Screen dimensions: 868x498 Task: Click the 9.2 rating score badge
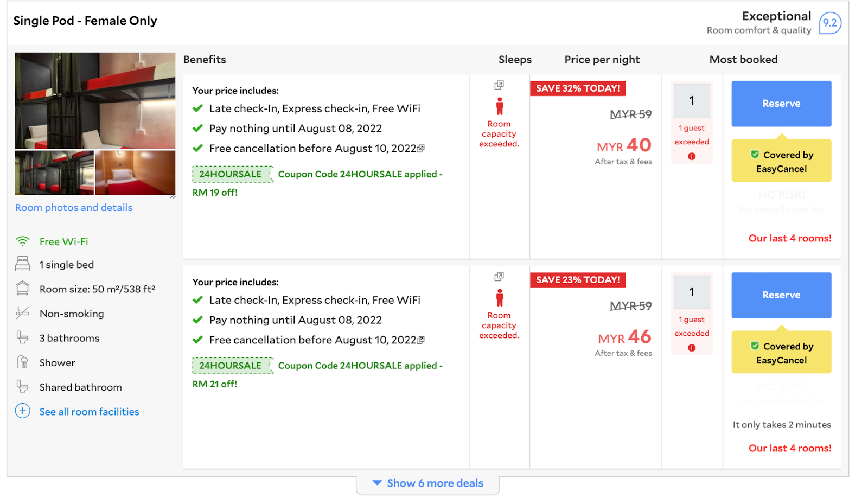pos(829,23)
